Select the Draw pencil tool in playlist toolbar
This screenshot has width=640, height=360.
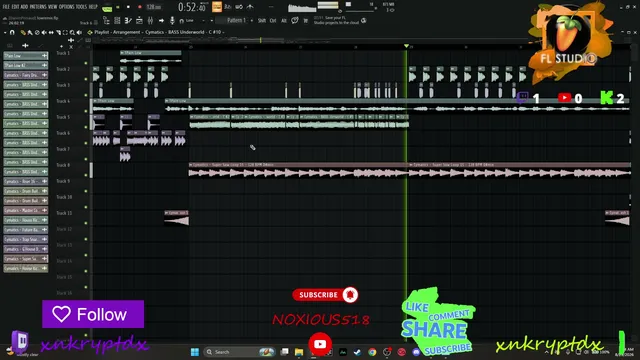[23, 32]
